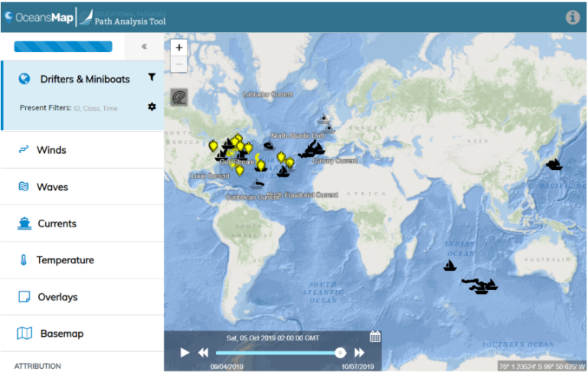Viewport: 588px width, 375px height.
Task: Select the lone miniboat under INDIAN OCEAN label
Action: tap(449, 266)
